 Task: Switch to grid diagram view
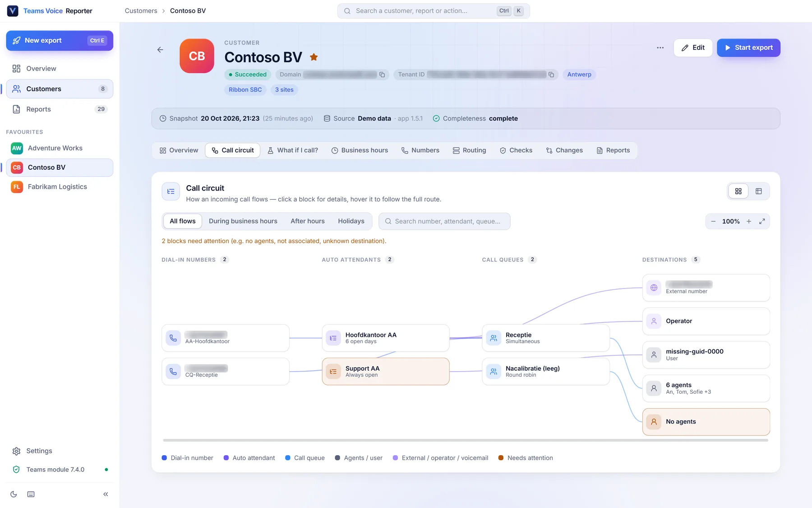[738, 191]
